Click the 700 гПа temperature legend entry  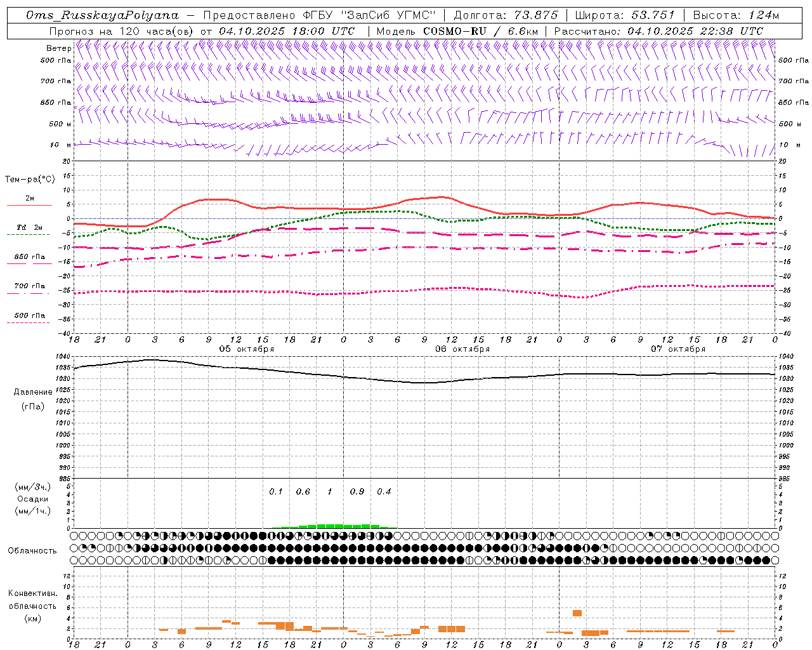tap(30, 286)
